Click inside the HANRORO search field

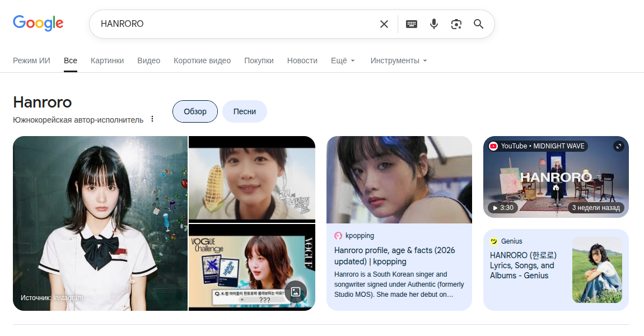click(236, 24)
